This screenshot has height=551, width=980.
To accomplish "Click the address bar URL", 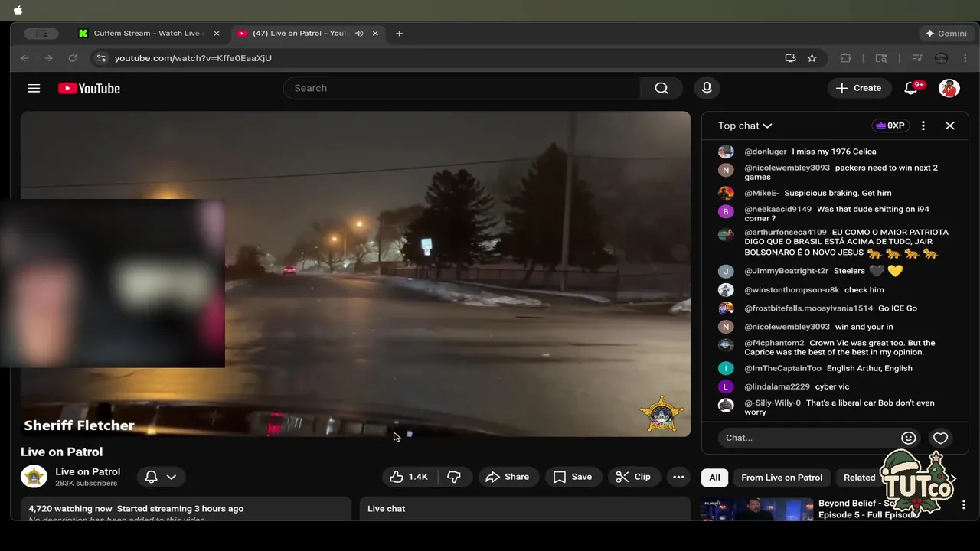I will click(193, 58).
